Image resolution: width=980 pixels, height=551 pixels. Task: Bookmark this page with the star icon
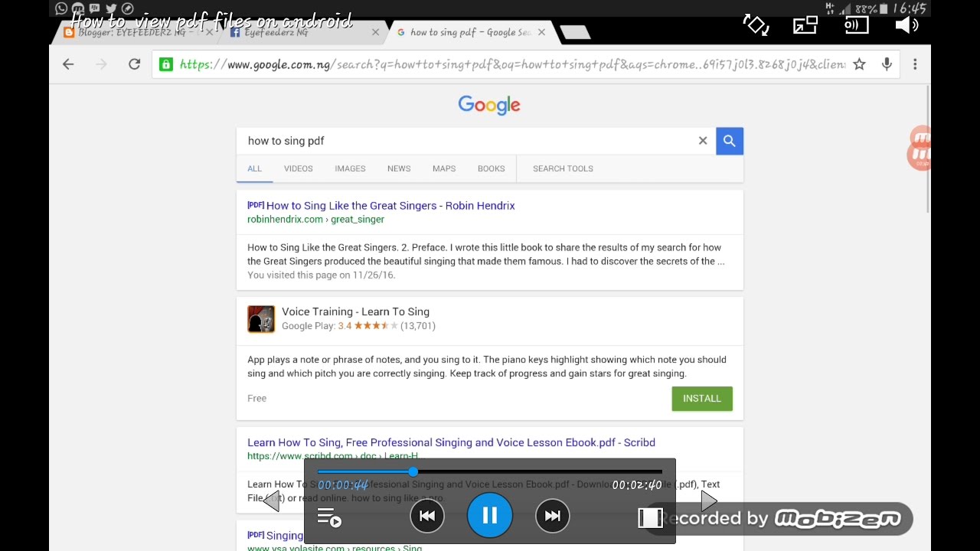(x=859, y=64)
